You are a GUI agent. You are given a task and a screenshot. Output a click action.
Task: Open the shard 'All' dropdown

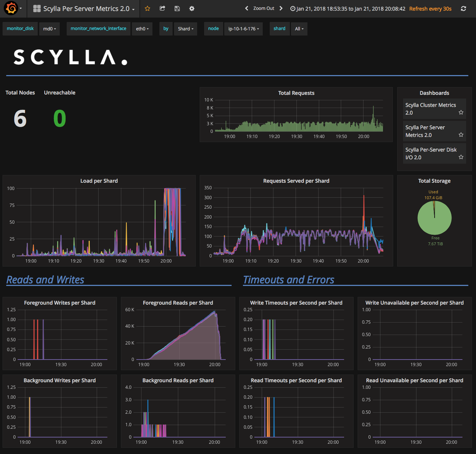click(299, 29)
